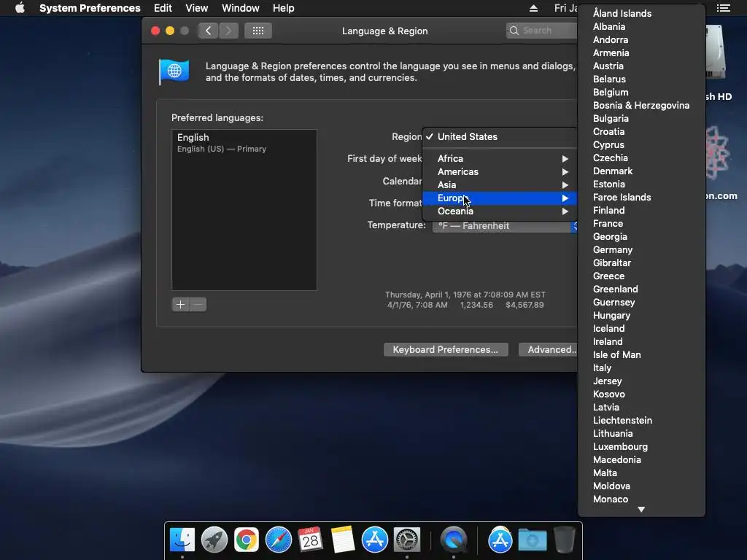
Task: Choose Italy from the Europe list
Action: 641,367
